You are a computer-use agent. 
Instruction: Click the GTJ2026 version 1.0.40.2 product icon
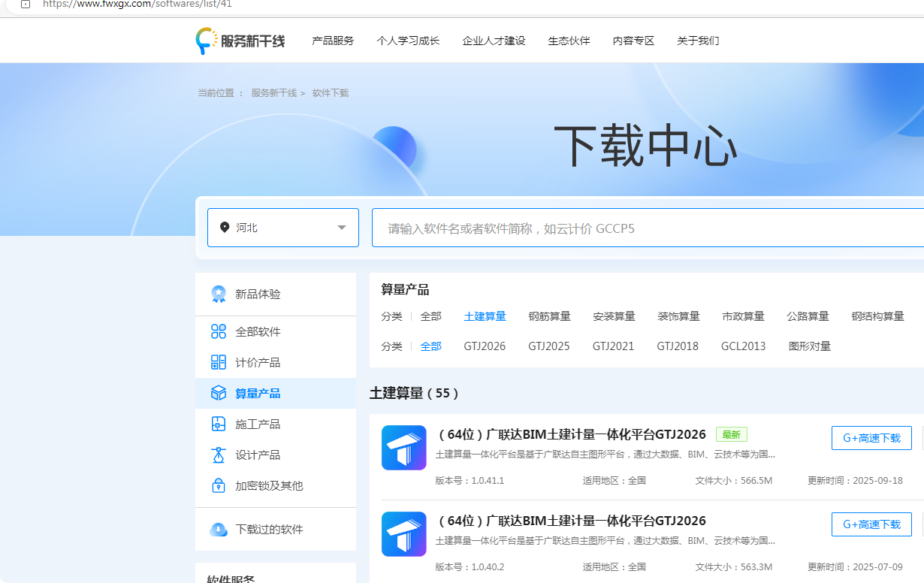coord(404,534)
